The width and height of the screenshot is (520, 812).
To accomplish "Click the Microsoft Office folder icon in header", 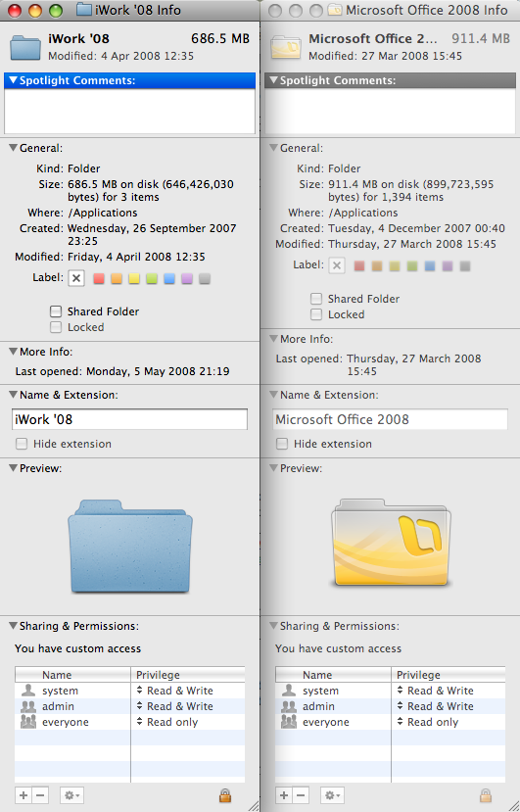I will 286,47.
